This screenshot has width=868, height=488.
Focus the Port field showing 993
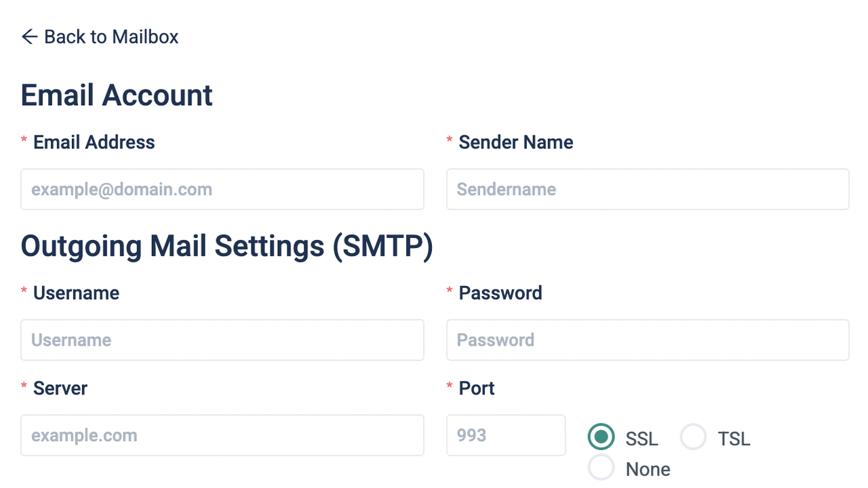(506, 435)
